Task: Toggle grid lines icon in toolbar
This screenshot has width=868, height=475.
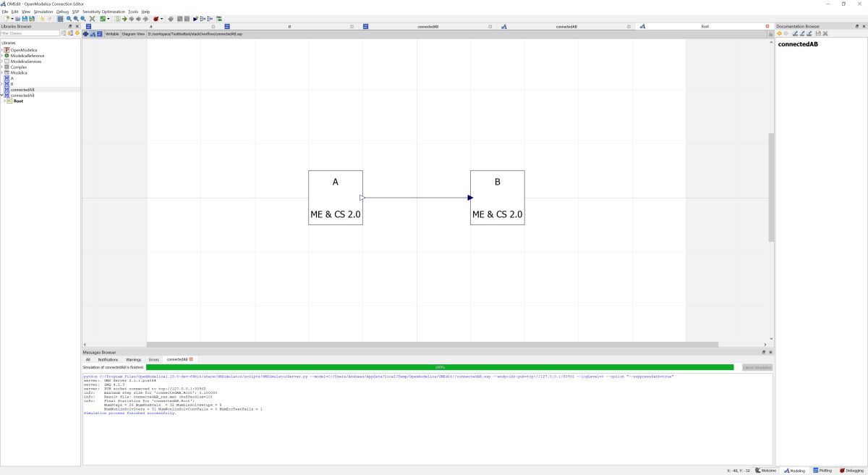Action: click(60, 19)
